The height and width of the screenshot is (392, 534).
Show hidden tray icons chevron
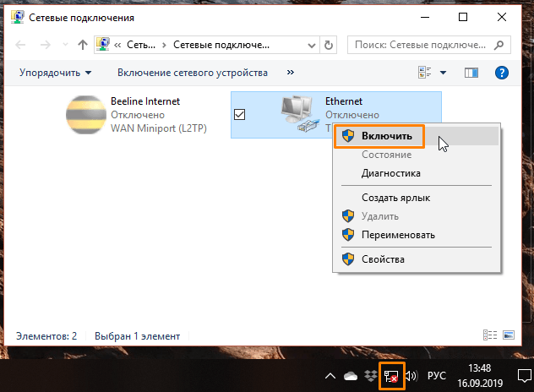(x=330, y=376)
